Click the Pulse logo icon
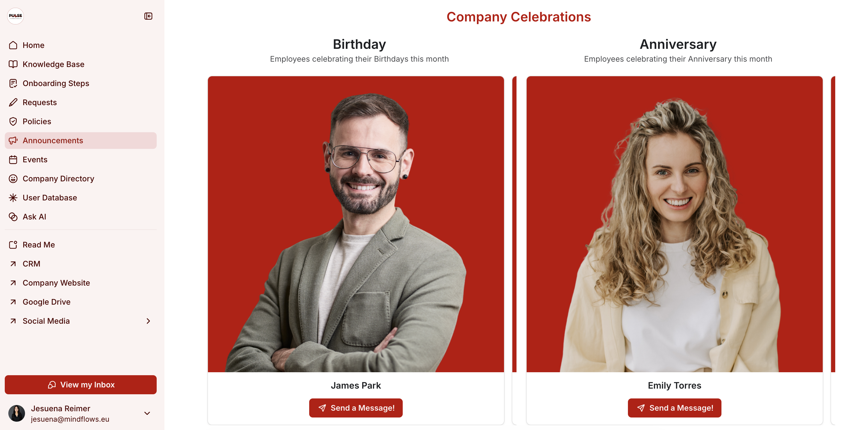Screen dimensions: 868x430 pos(15,16)
